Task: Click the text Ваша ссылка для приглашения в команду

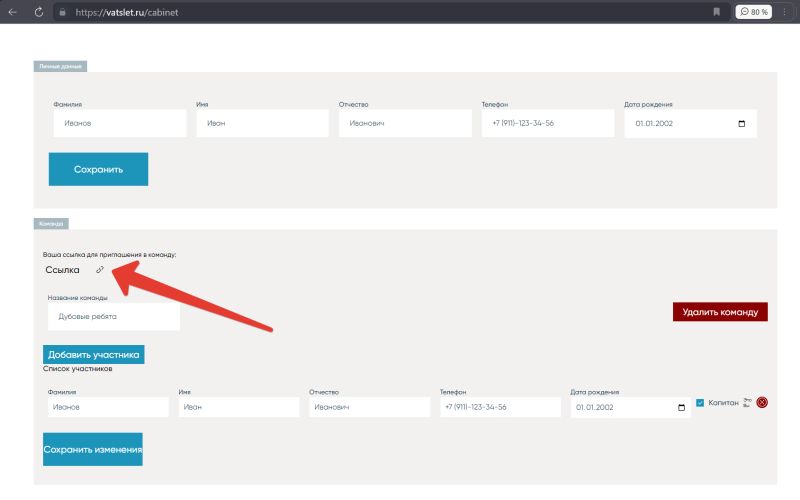Action: [x=109, y=254]
